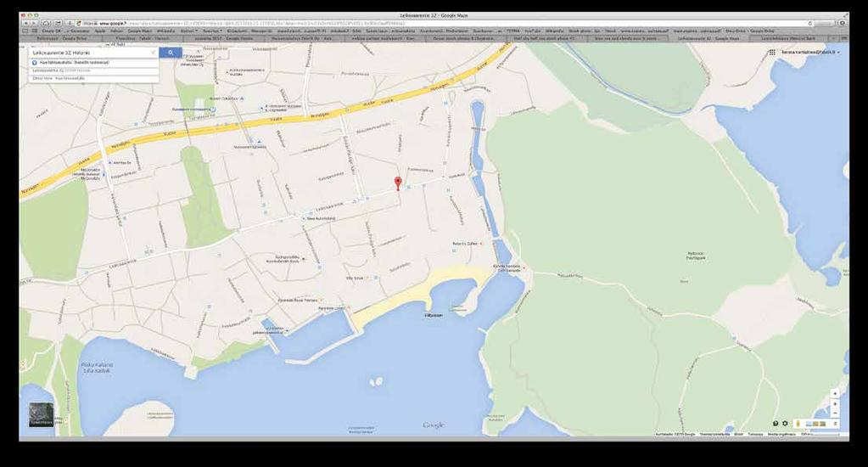Show the Reading List sidebar icon
The height and width of the screenshot is (467, 868).
[x=25, y=31]
